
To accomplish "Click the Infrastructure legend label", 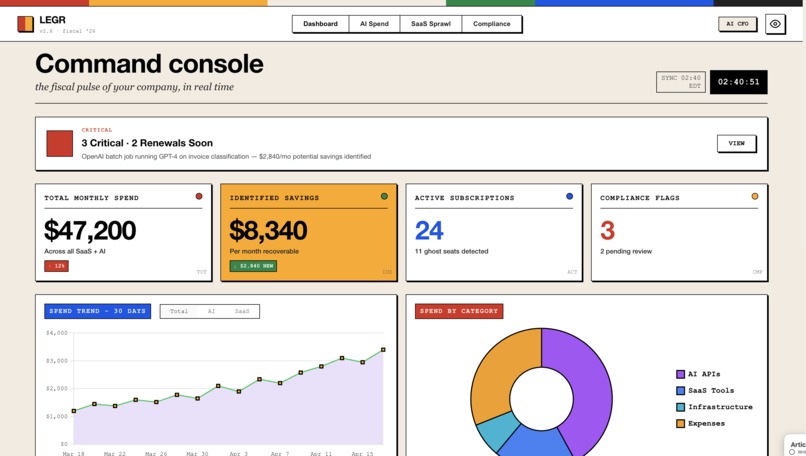I will [x=720, y=407].
